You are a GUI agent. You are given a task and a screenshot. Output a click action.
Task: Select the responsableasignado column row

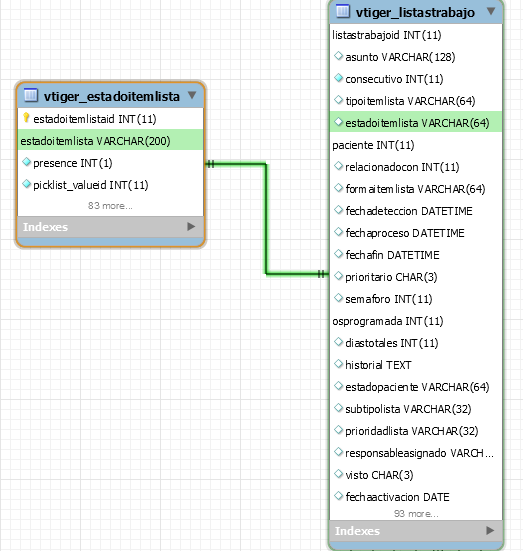(416, 453)
